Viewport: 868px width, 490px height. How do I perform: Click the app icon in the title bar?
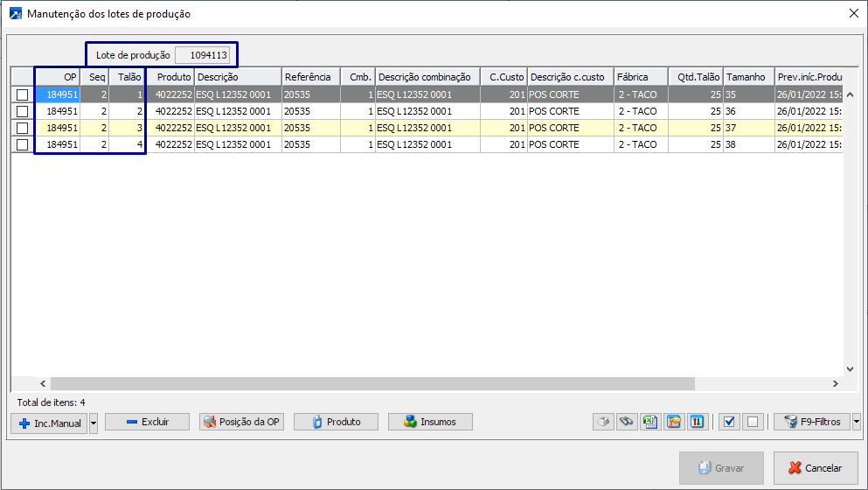[x=16, y=13]
